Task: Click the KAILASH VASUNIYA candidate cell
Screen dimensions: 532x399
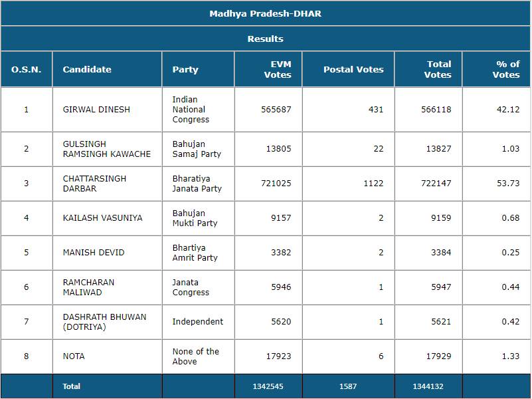Action: (102, 218)
